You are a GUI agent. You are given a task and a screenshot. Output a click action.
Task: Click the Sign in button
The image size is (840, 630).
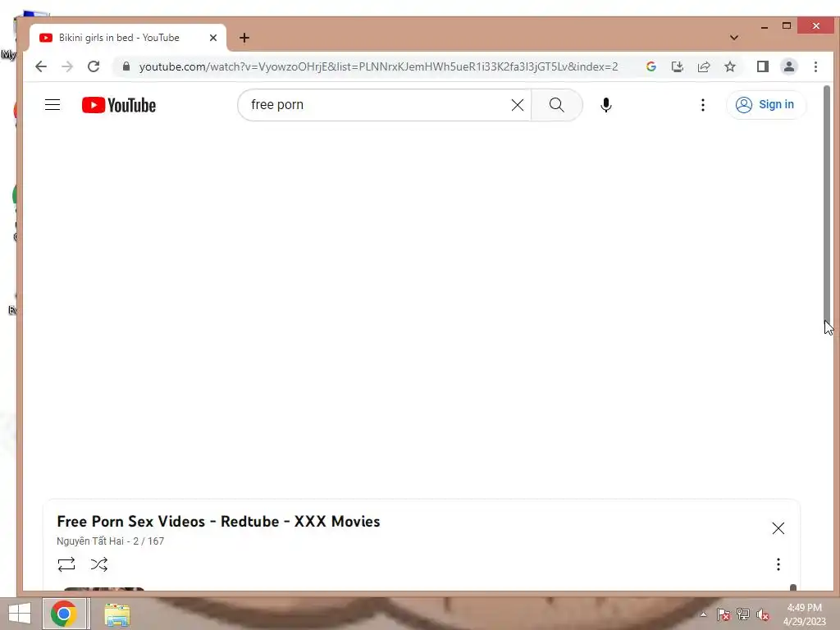pos(765,104)
